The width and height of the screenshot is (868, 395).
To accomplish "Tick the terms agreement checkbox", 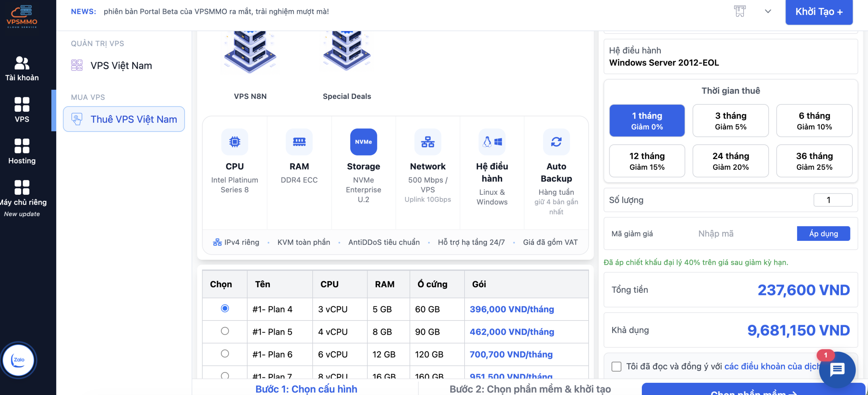I will click(x=616, y=367).
